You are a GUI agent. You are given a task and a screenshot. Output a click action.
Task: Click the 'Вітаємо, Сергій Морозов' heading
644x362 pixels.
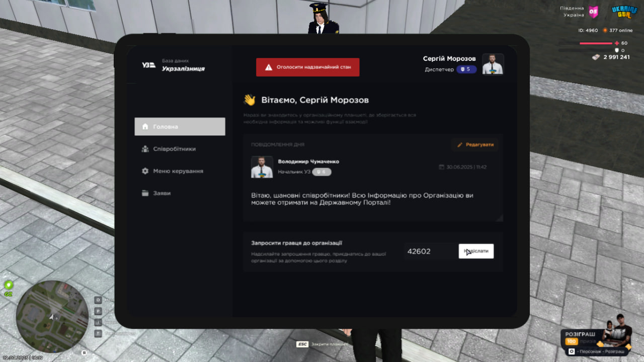[315, 100]
